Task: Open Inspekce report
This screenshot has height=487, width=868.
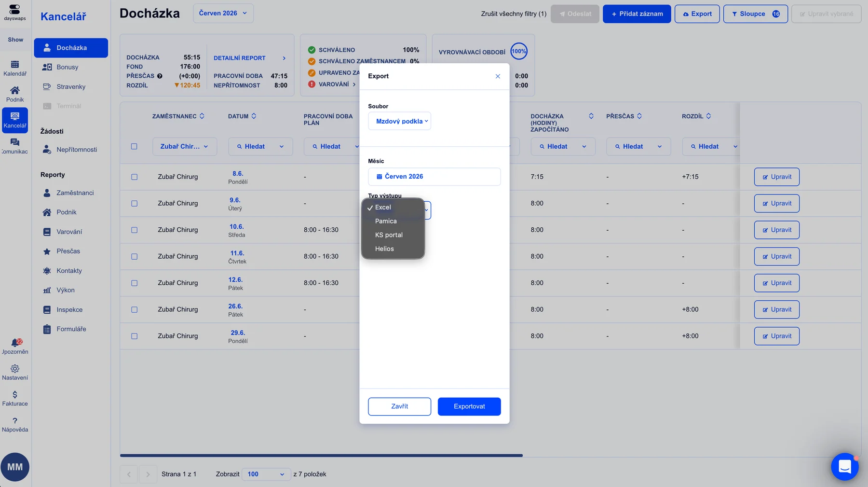Action: click(x=71, y=310)
